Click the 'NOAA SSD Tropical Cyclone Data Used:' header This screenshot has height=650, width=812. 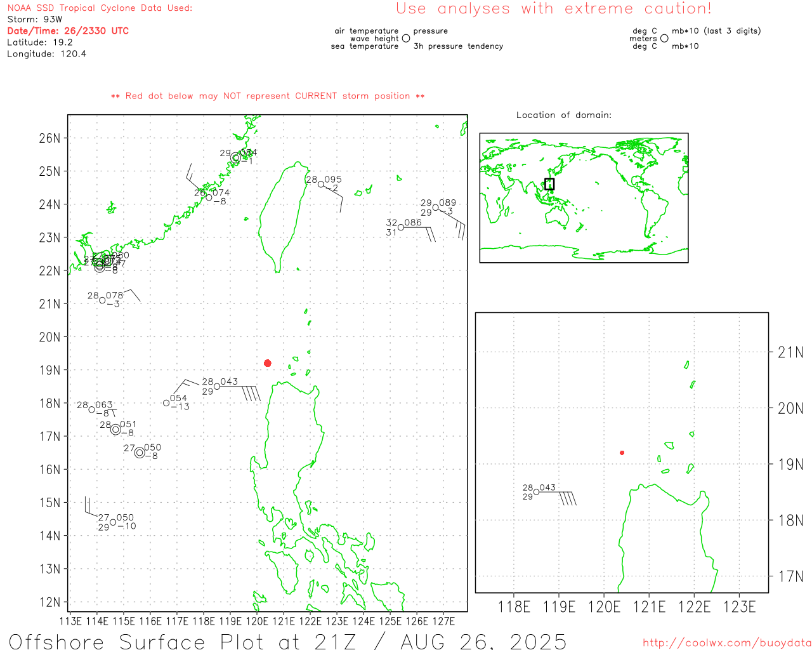pos(100,8)
